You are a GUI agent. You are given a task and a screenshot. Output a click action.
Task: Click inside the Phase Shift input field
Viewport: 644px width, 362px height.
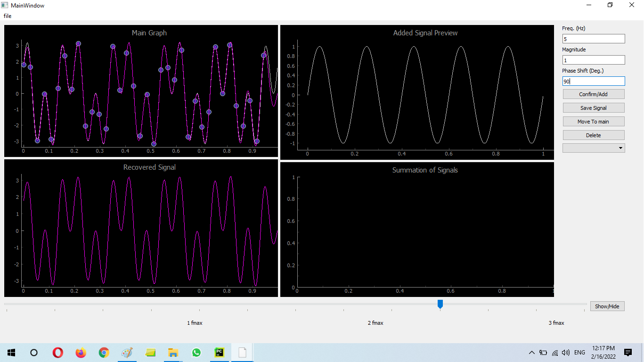593,81
